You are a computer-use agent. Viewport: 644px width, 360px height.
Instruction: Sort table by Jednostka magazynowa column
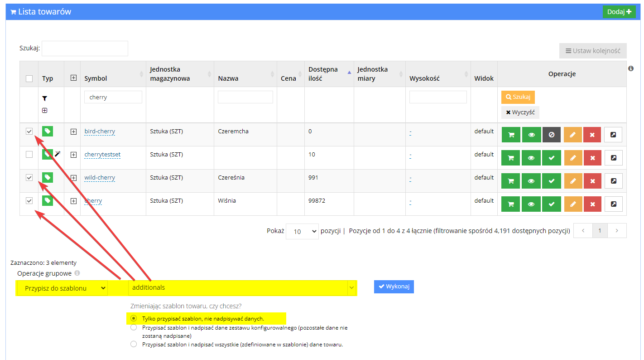(x=180, y=74)
